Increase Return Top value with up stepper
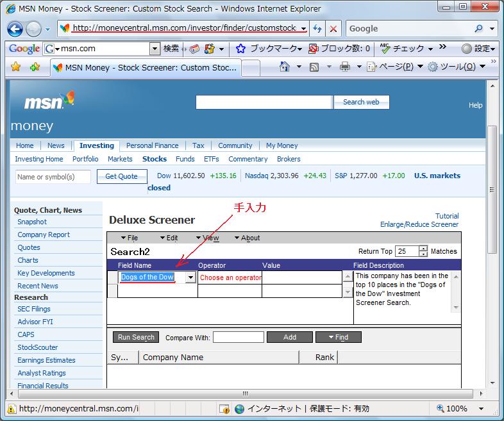 pyautogui.click(x=423, y=249)
